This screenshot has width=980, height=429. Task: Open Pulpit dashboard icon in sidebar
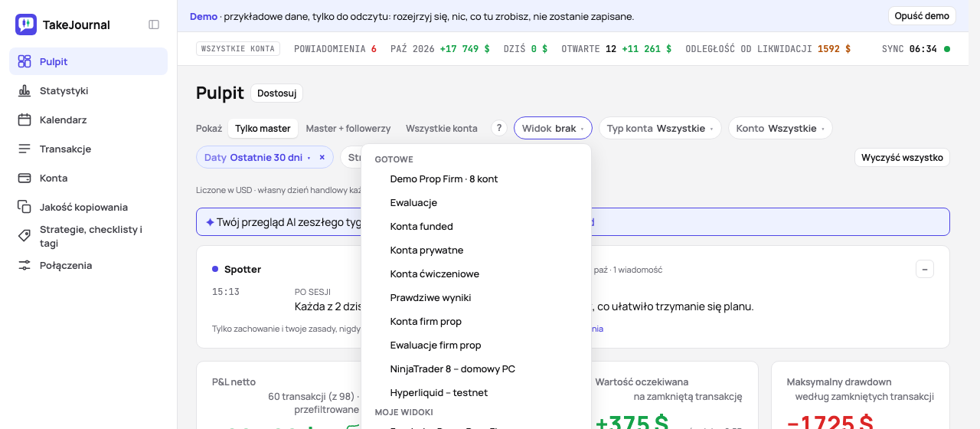click(24, 61)
